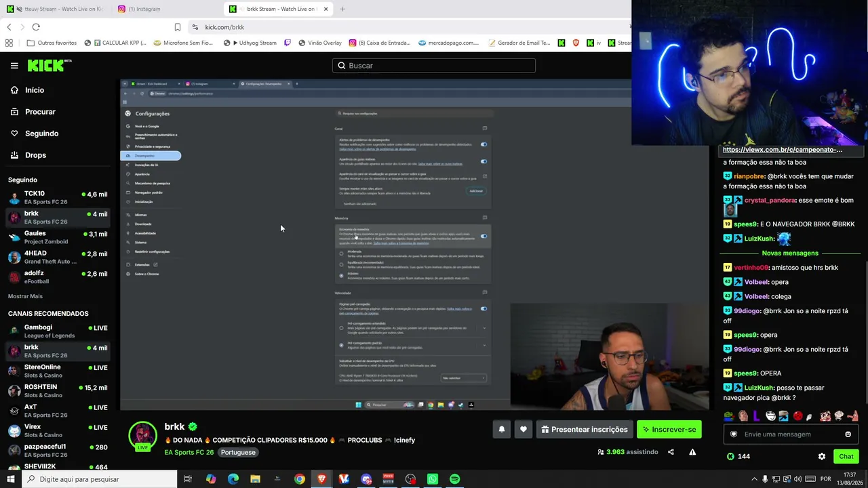Open File Explorer from the taskbar
Viewport: 868px width, 488px height.
tap(255, 479)
